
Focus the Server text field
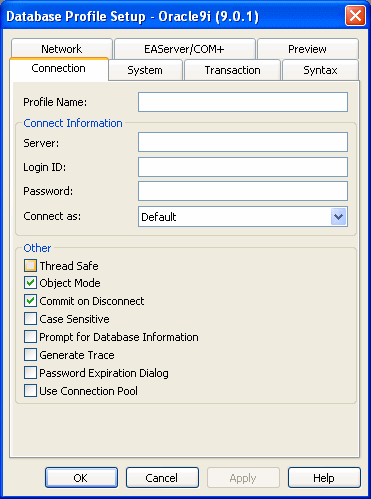(x=243, y=142)
